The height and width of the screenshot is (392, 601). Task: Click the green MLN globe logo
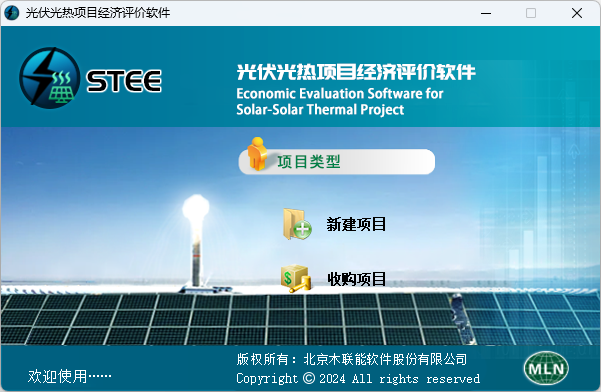546,368
